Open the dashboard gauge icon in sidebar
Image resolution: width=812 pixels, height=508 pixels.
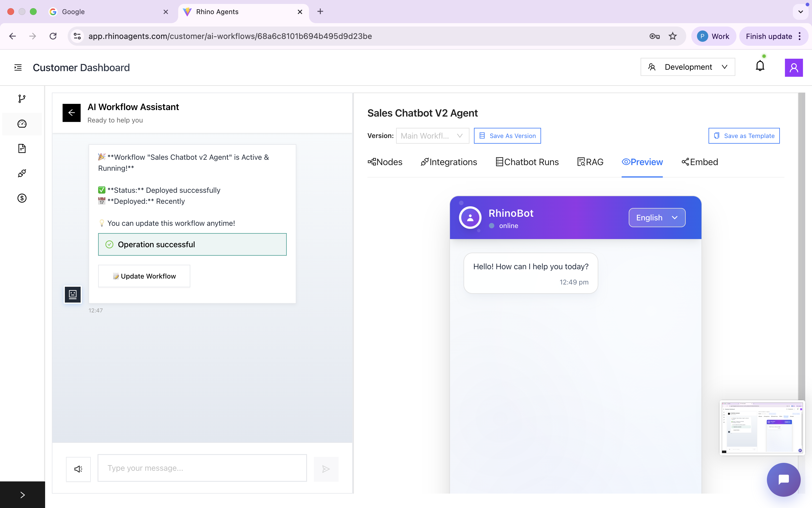coord(22,124)
